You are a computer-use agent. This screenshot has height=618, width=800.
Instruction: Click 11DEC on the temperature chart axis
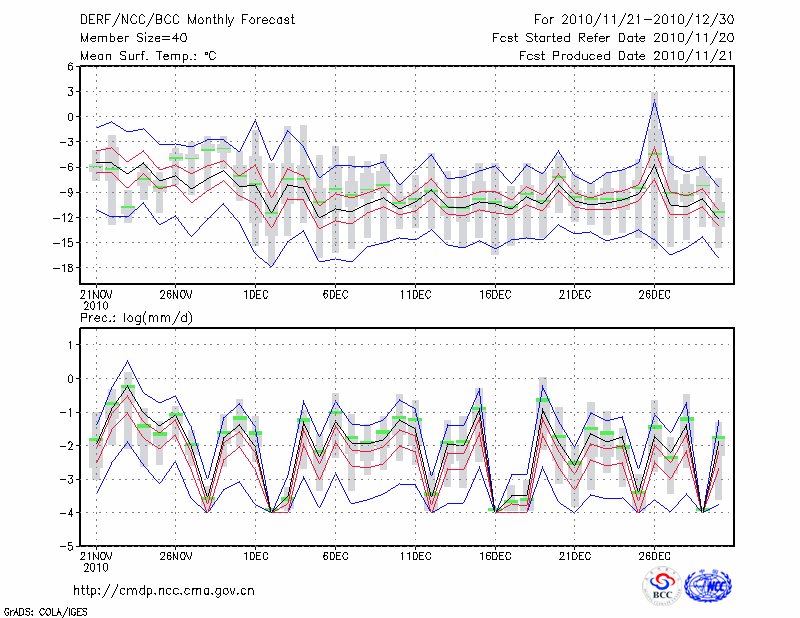click(x=415, y=294)
